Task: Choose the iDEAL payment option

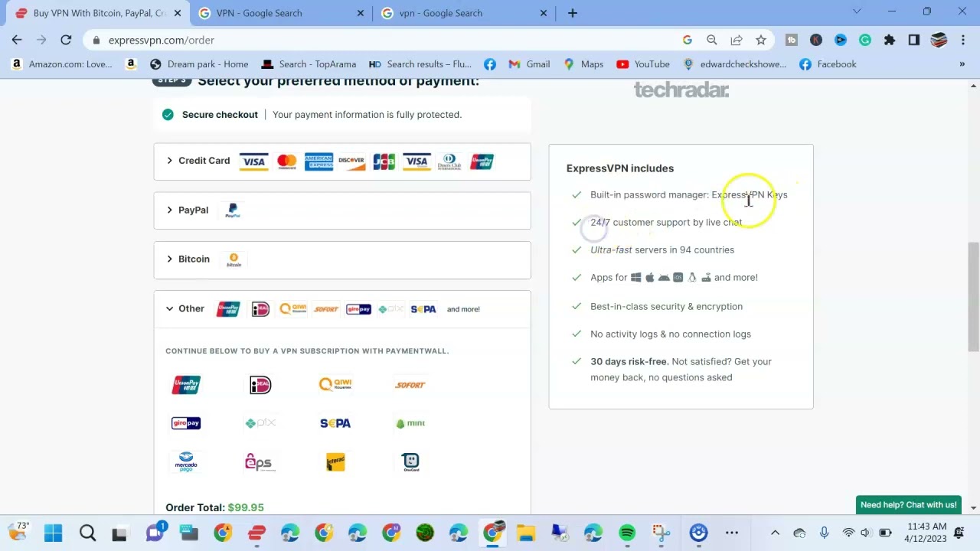Action: (x=260, y=384)
